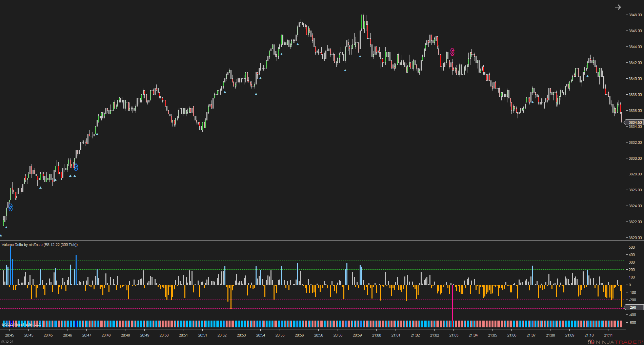
Task: Click the go-to-latest-bar arrow icon
Action: (618, 7)
